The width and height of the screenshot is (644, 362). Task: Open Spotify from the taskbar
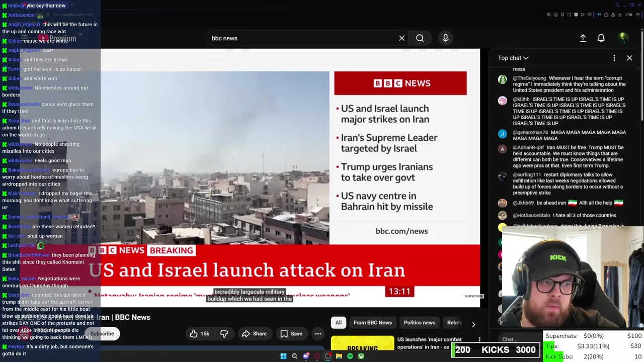pos(350,356)
